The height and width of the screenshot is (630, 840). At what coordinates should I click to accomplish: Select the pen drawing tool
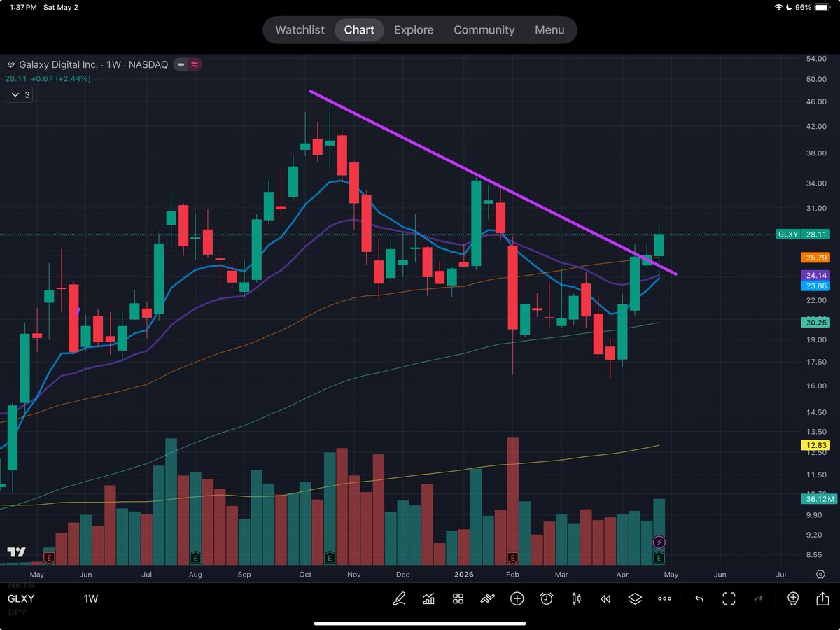(x=399, y=598)
